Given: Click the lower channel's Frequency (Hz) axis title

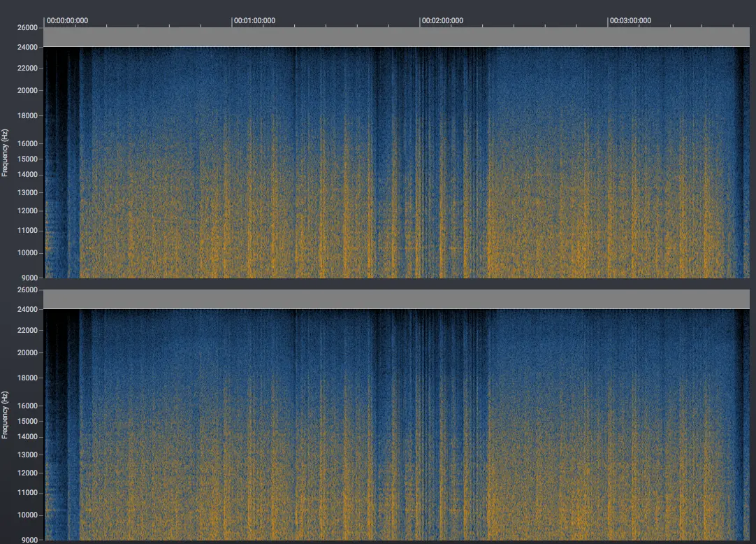Looking at the screenshot, I should [x=5, y=415].
